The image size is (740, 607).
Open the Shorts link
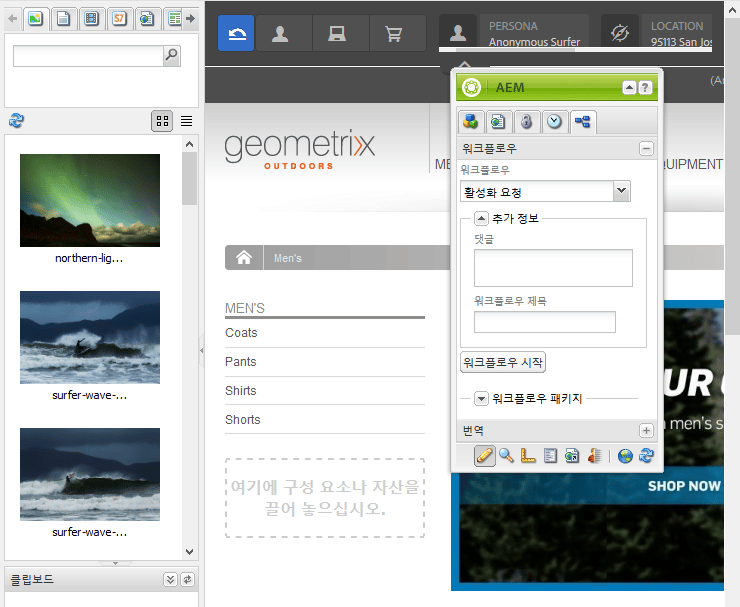(243, 420)
